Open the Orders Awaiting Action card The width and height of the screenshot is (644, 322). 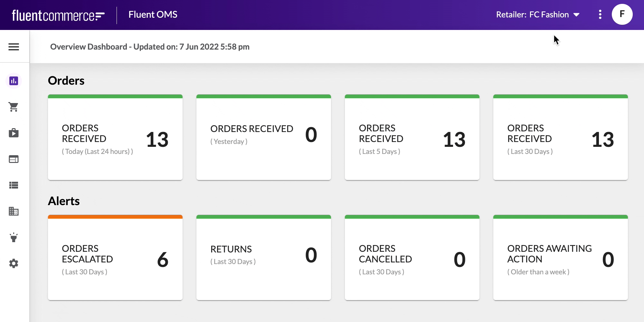point(560,258)
